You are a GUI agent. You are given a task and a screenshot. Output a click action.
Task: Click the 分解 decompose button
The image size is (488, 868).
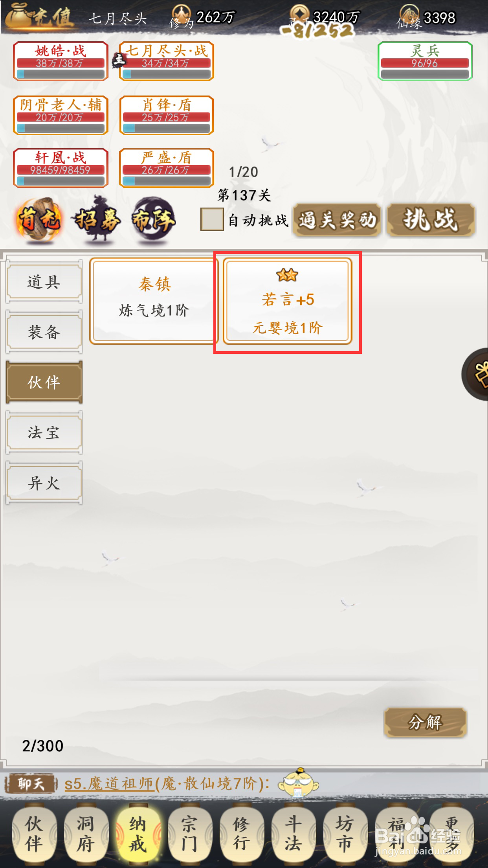coord(425,723)
